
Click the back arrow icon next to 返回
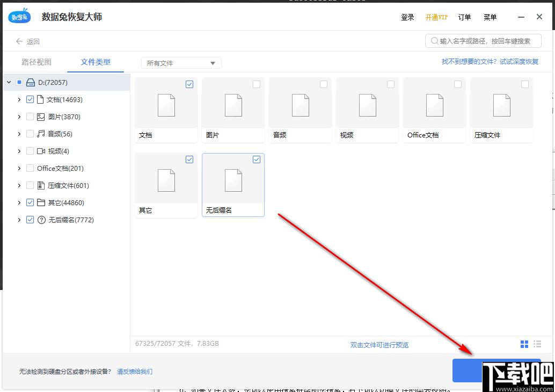pos(19,41)
